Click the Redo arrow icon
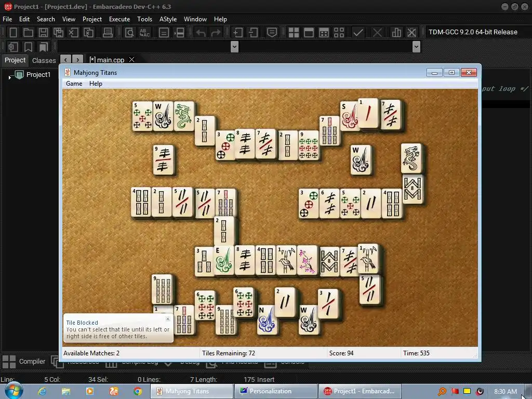Image resolution: width=532 pixels, height=399 pixels. point(216,33)
